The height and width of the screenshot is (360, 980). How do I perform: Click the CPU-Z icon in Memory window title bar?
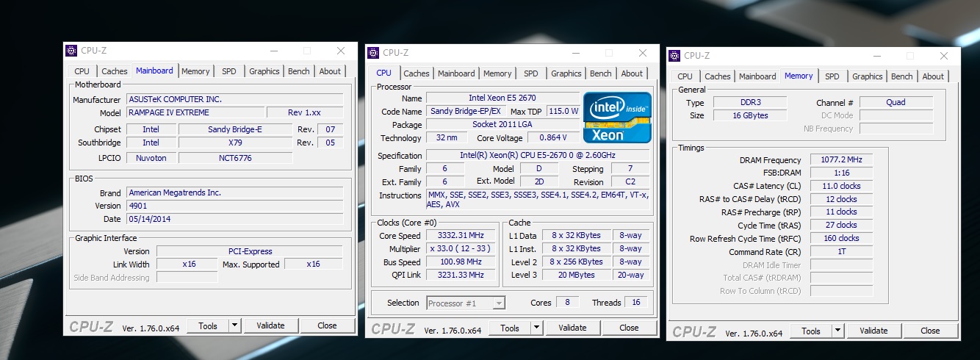[674, 56]
